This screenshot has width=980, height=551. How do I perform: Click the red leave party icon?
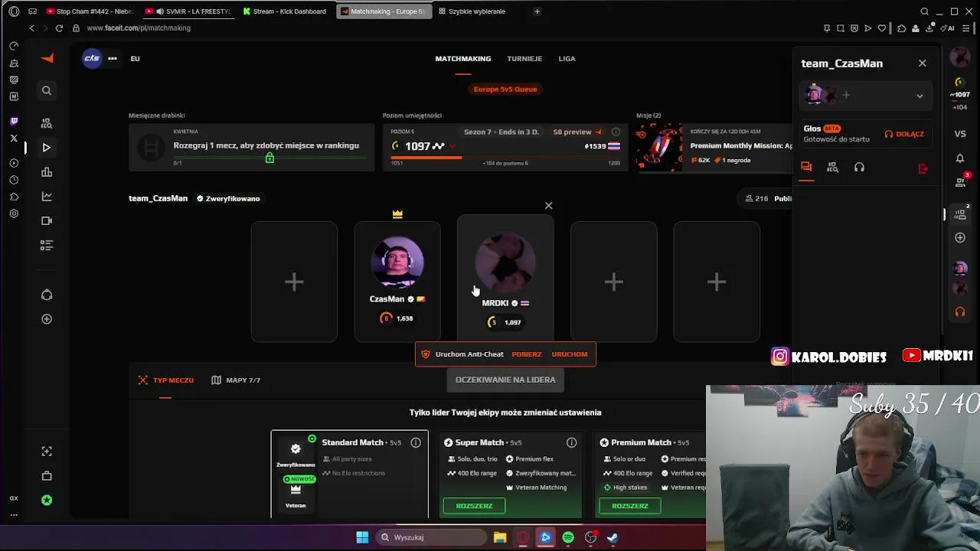923,168
